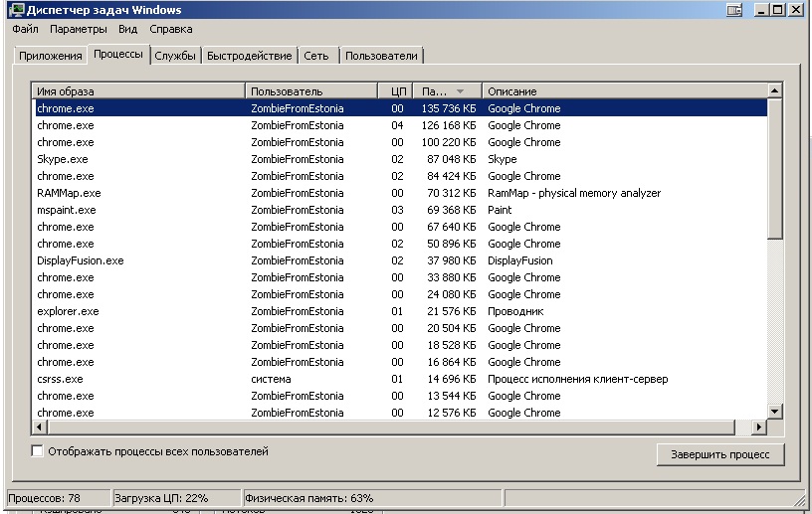Viewport: 812px width, 514px height.
Task: Select the RAMMap.exe process
Action: 399,193
